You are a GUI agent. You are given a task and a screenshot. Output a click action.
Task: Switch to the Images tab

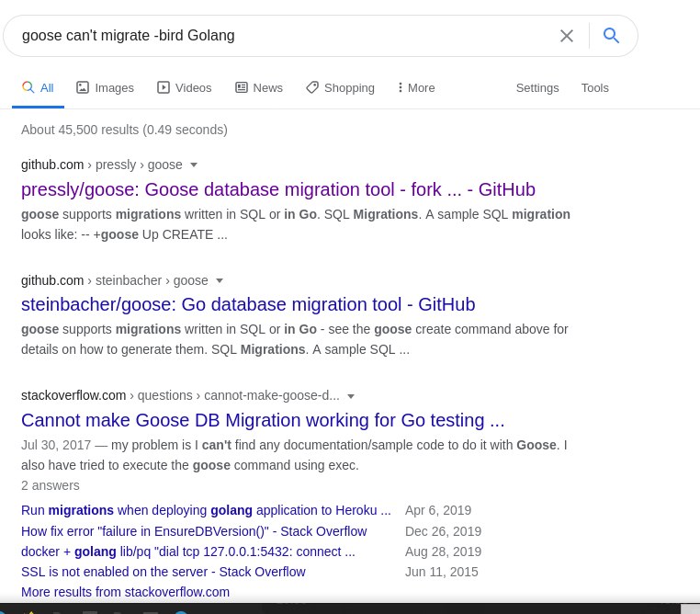click(105, 87)
